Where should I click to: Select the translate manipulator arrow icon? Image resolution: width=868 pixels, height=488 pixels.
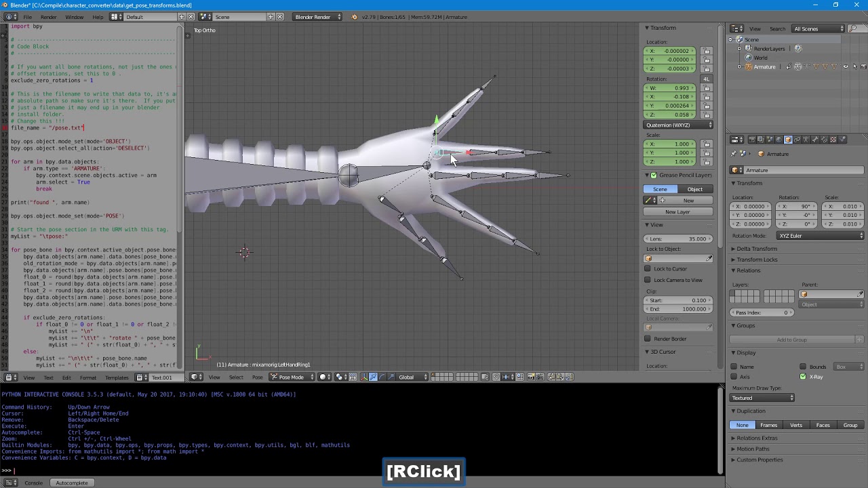coord(373,377)
